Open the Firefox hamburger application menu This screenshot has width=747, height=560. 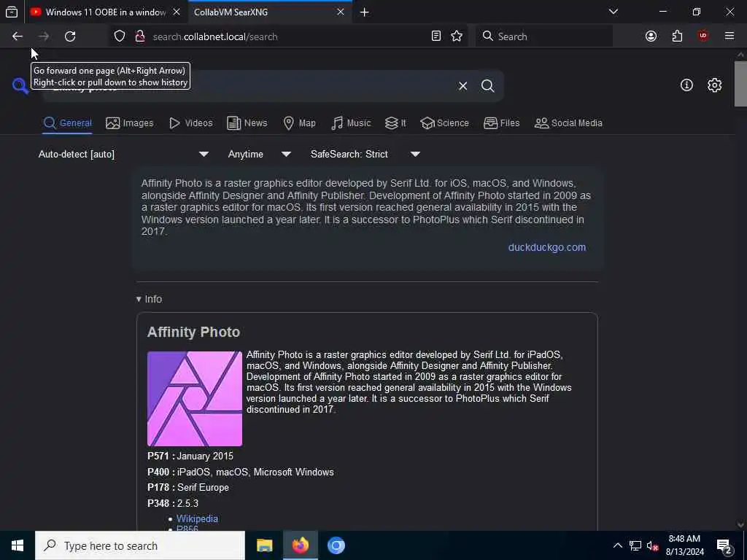[729, 36]
